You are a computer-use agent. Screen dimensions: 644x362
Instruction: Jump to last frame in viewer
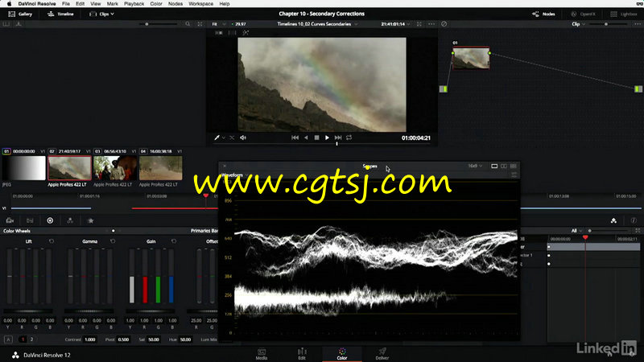[x=338, y=138]
